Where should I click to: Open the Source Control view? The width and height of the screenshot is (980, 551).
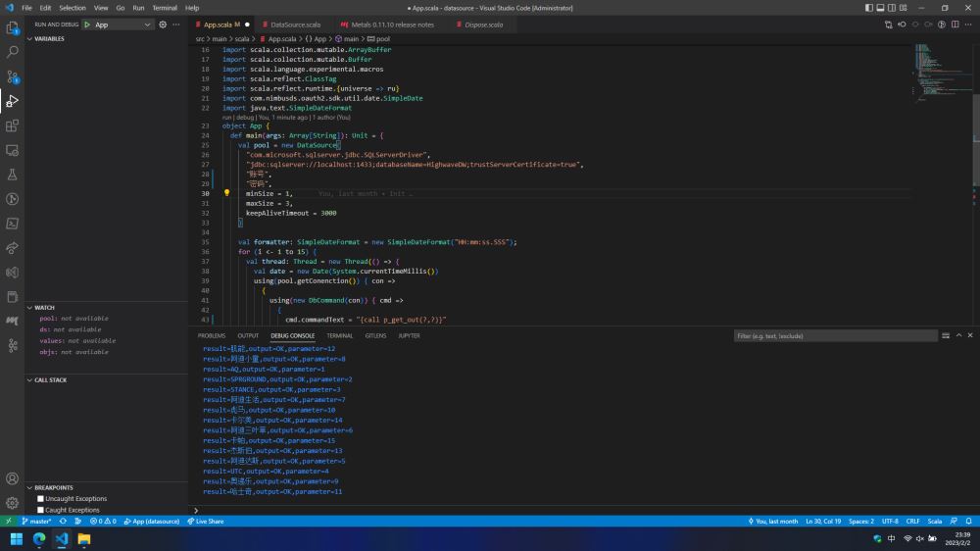(x=13, y=76)
